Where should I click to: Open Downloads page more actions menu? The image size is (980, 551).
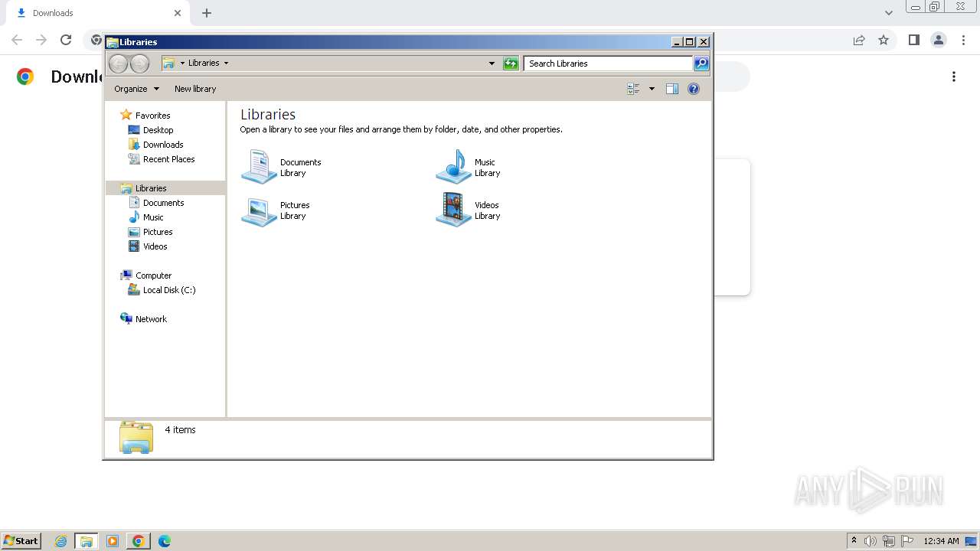click(954, 77)
